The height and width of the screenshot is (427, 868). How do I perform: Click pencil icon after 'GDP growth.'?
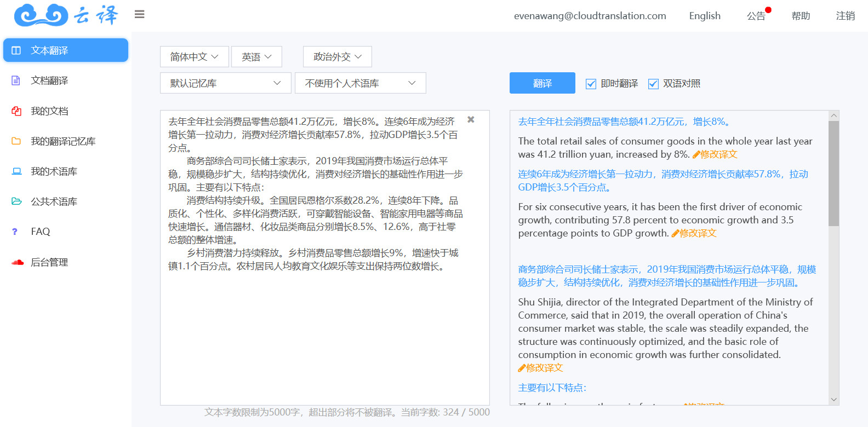(x=675, y=234)
